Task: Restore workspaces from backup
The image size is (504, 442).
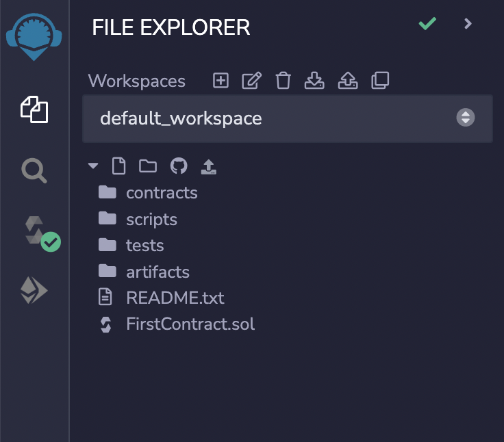Action: [x=348, y=80]
